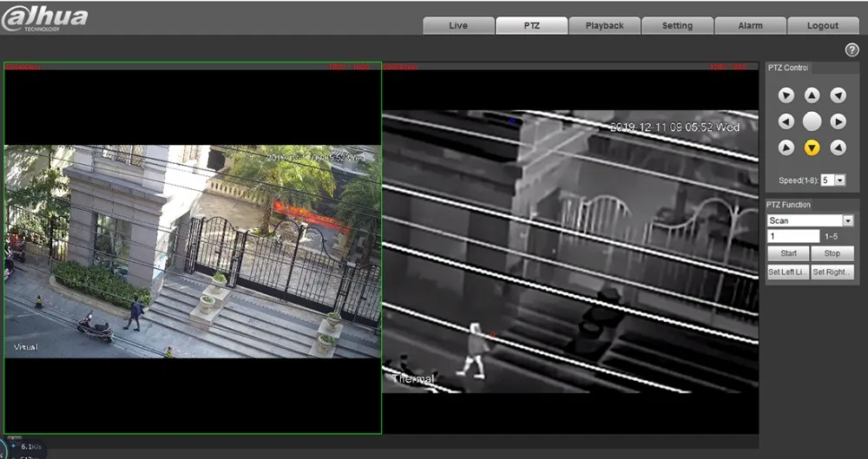The image size is (868, 459).
Task: Stop the scan function
Action: [x=832, y=253]
